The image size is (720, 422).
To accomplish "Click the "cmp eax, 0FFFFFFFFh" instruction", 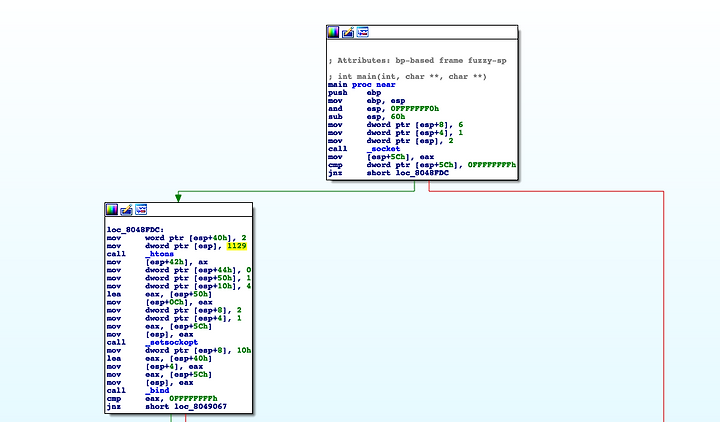I will click(162, 399).
